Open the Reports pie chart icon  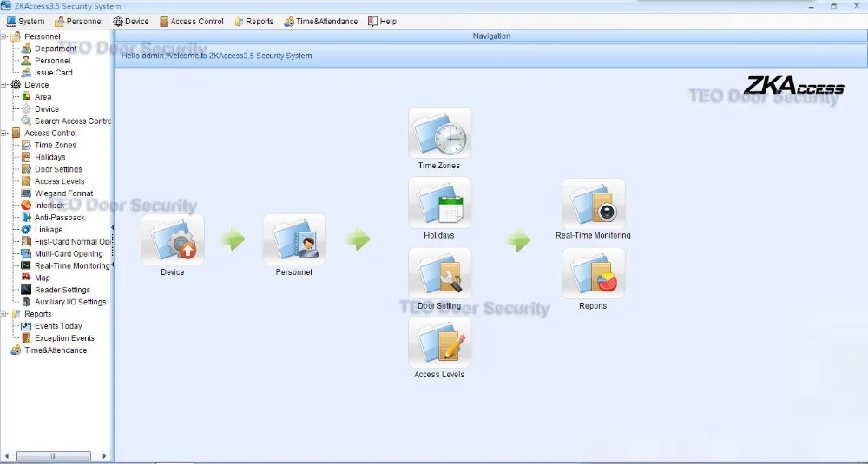coord(594,272)
